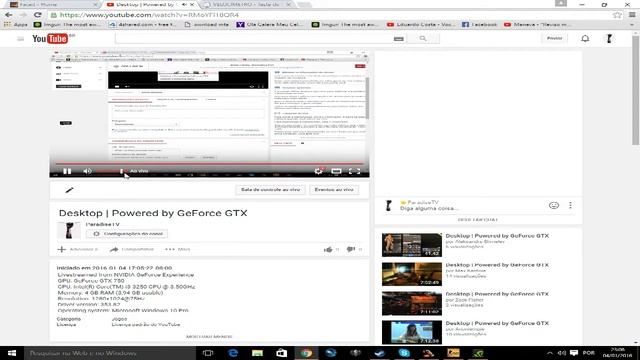Click into the YouTube search field
Screen dimensions: 640x360
pyautogui.click(x=253, y=38)
